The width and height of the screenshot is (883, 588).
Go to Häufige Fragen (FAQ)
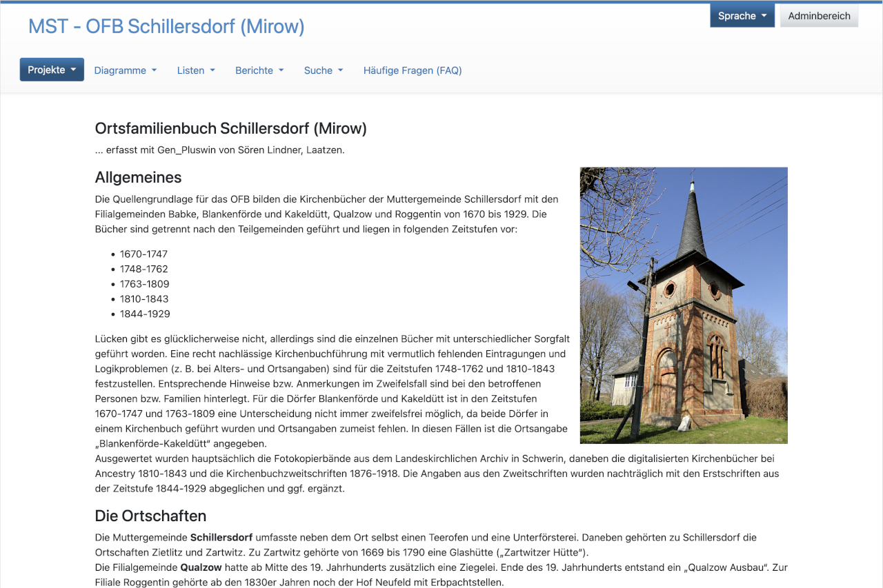click(413, 70)
